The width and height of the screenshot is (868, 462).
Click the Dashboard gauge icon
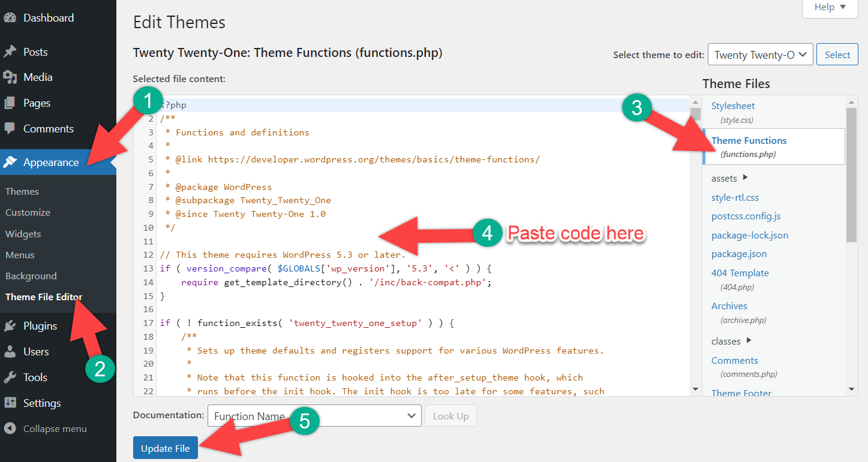tap(10, 18)
